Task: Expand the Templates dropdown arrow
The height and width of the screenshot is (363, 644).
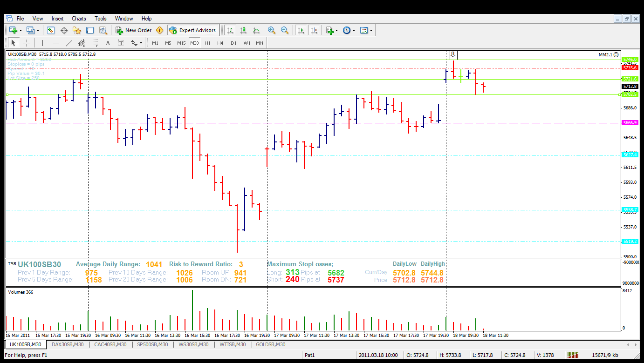Action: click(x=371, y=31)
